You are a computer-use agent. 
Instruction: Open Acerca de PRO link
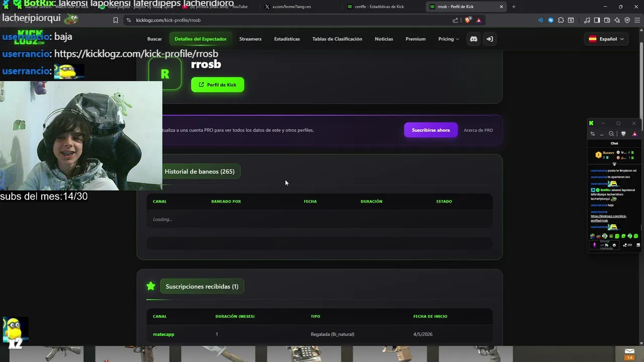tap(478, 130)
